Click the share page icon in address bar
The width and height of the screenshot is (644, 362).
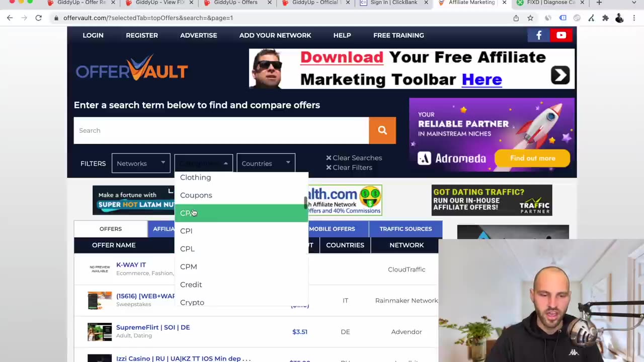[x=516, y=18]
